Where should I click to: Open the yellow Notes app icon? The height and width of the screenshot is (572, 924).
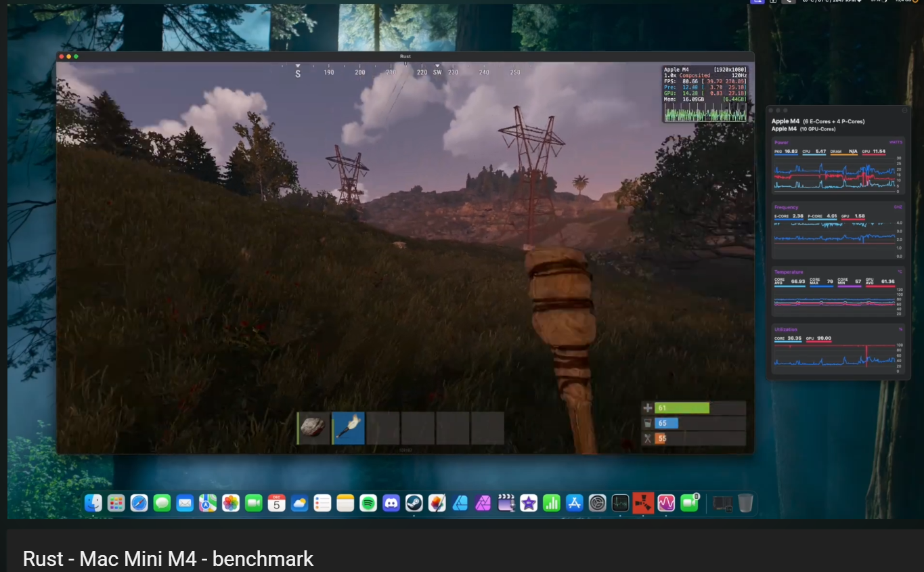point(345,503)
